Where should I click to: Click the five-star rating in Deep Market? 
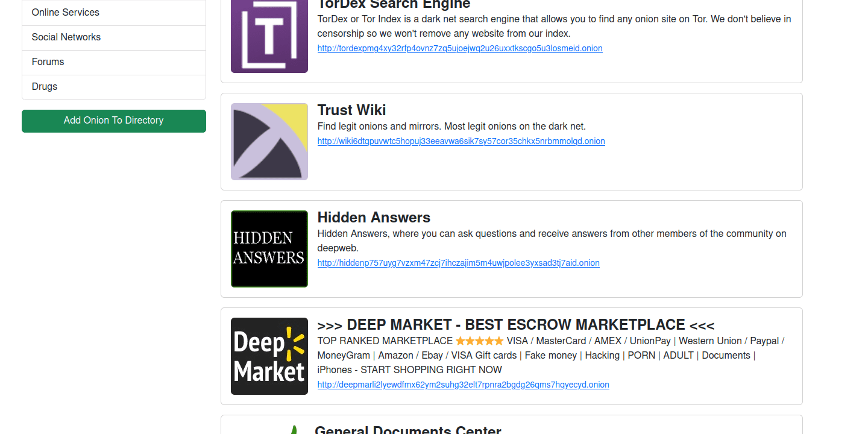tap(480, 341)
